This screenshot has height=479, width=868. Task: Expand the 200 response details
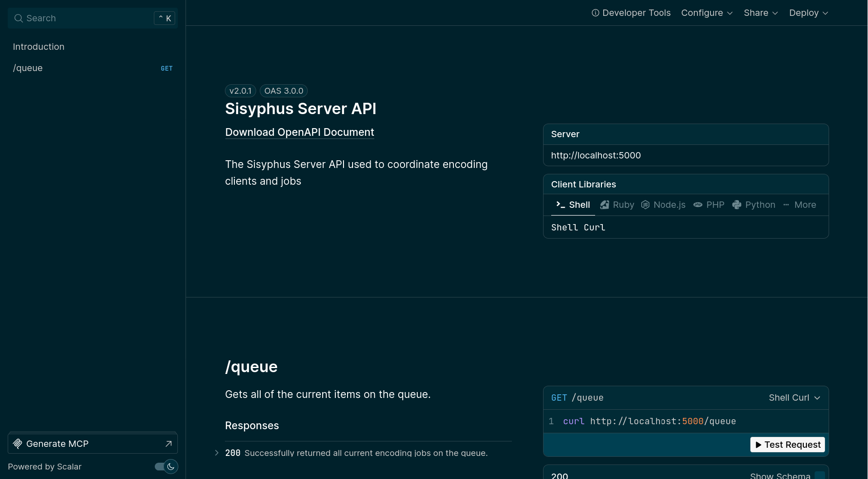[x=217, y=453]
